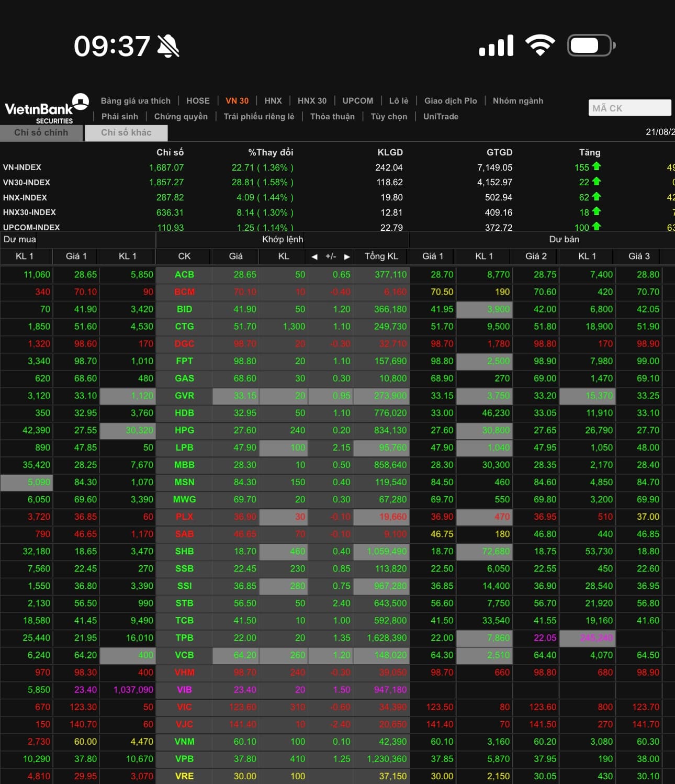Click the green up arrow in HNX30-INDEX row
The image size is (675, 784).
(597, 212)
